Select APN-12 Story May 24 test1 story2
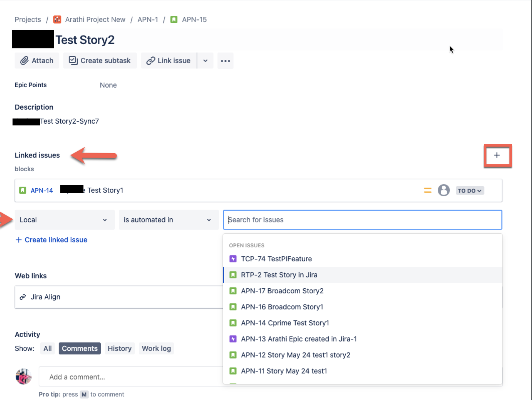The image size is (532, 400). 363,355
